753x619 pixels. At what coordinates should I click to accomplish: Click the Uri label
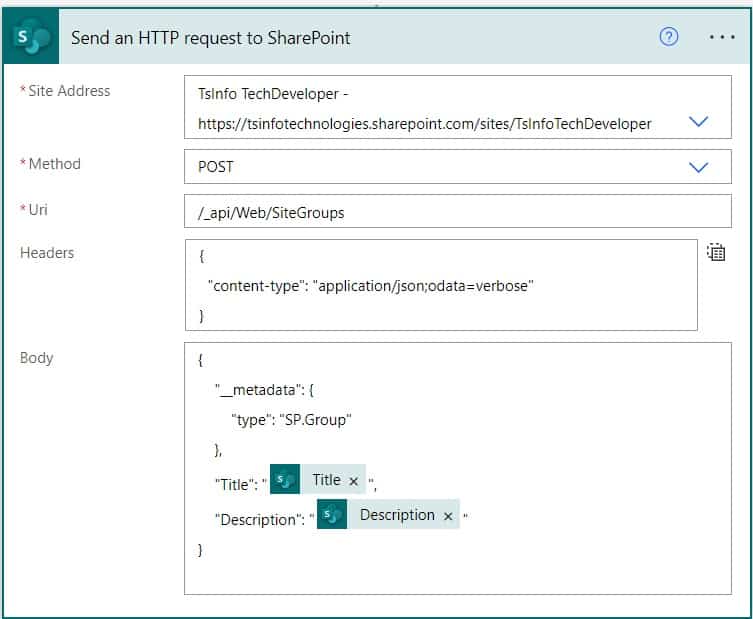pyautogui.click(x=38, y=209)
